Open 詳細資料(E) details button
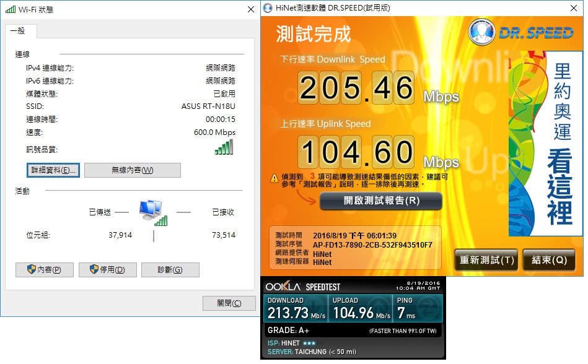This screenshot has height=364, width=588. [x=53, y=170]
